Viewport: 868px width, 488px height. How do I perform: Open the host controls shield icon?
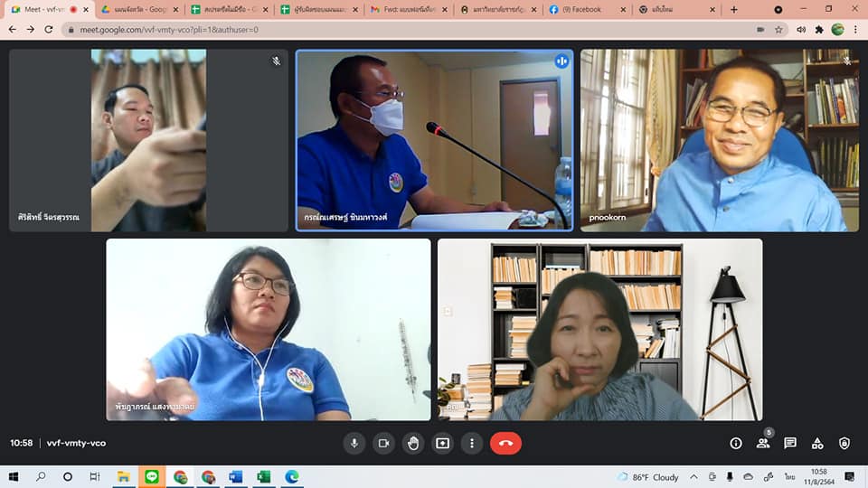tap(844, 443)
